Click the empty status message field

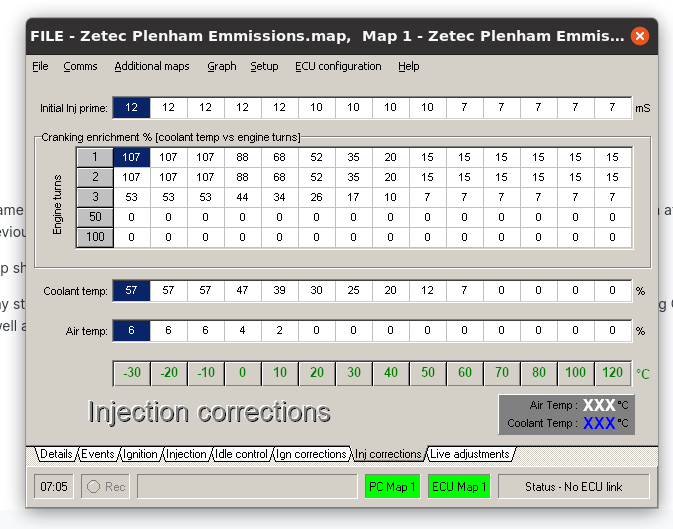[247, 486]
